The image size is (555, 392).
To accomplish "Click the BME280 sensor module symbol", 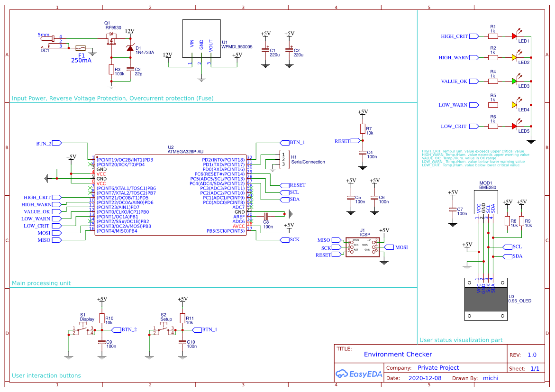I will [x=485, y=201].
